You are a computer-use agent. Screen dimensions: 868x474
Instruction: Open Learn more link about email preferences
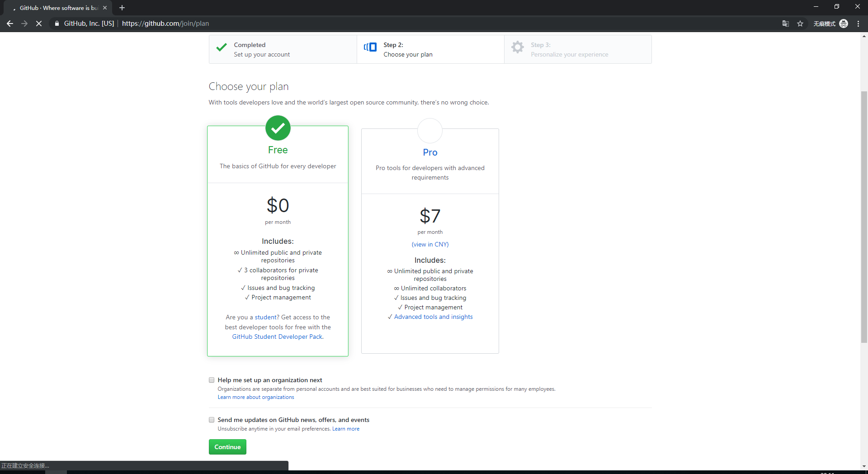(x=346, y=429)
